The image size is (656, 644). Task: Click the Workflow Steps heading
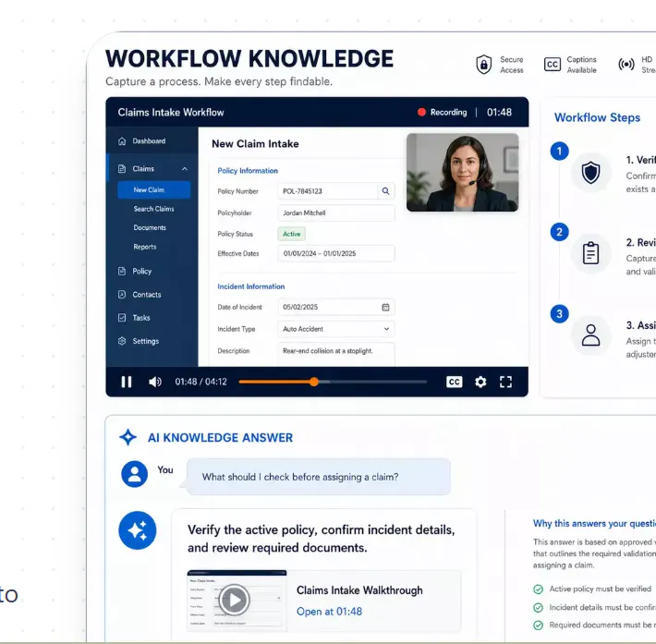[x=597, y=117]
